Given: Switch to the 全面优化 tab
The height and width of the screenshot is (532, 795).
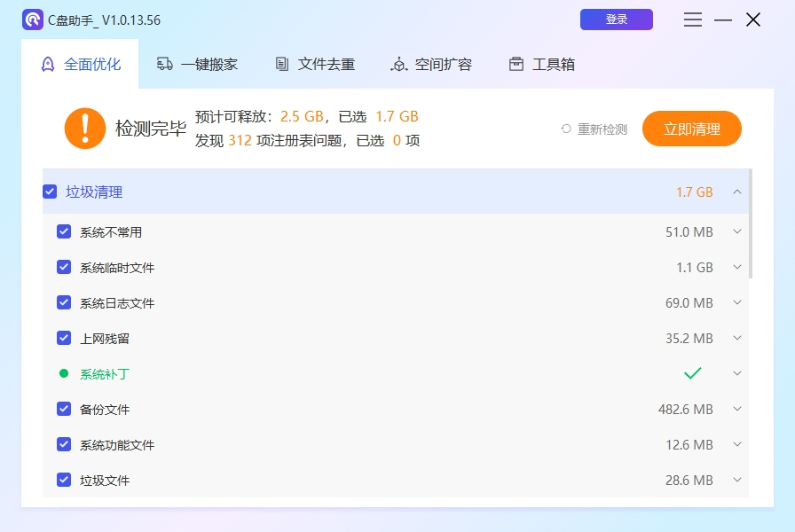Looking at the screenshot, I should tap(80, 64).
